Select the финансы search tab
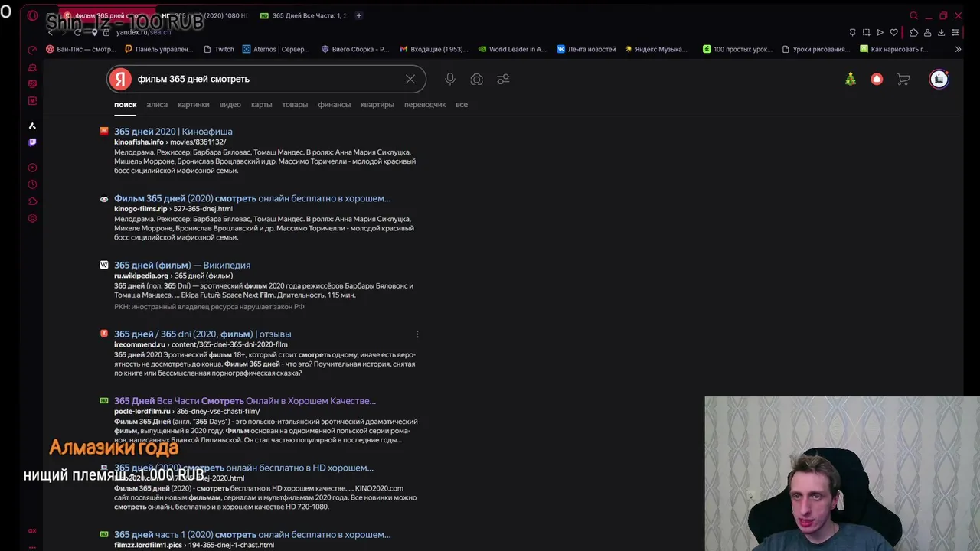 [334, 104]
